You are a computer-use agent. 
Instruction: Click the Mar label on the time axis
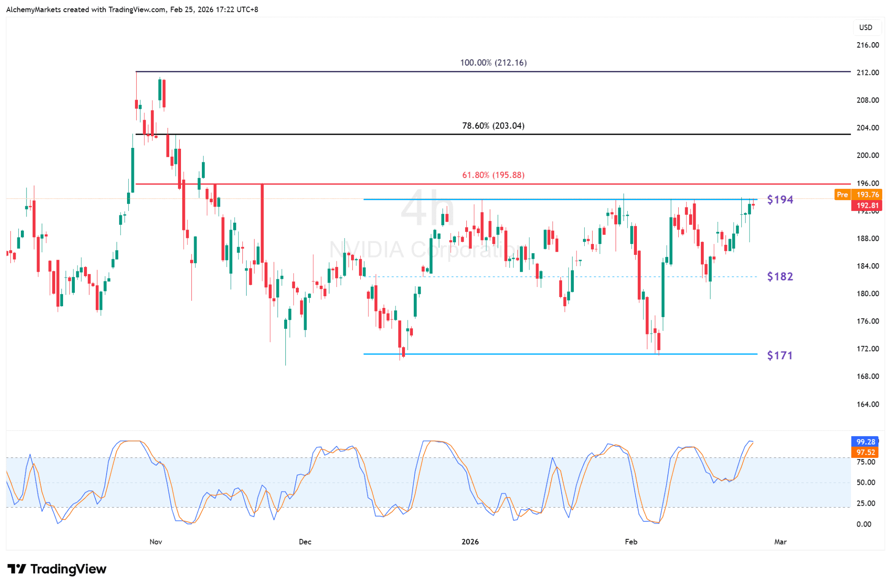(780, 542)
